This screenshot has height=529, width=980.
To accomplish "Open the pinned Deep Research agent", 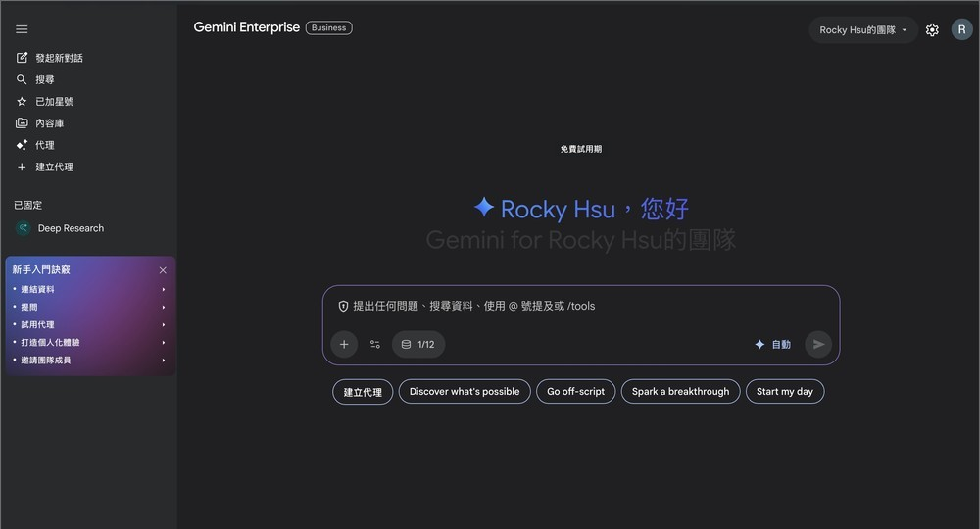I will 70,228.
